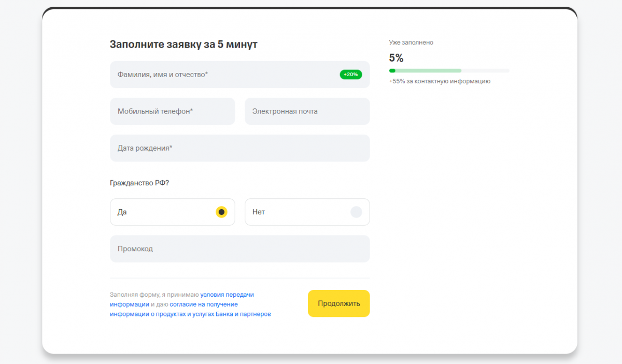This screenshot has width=622, height=364.
Task: Click the 'Мобильный телефон' input field
Action: (172, 111)
